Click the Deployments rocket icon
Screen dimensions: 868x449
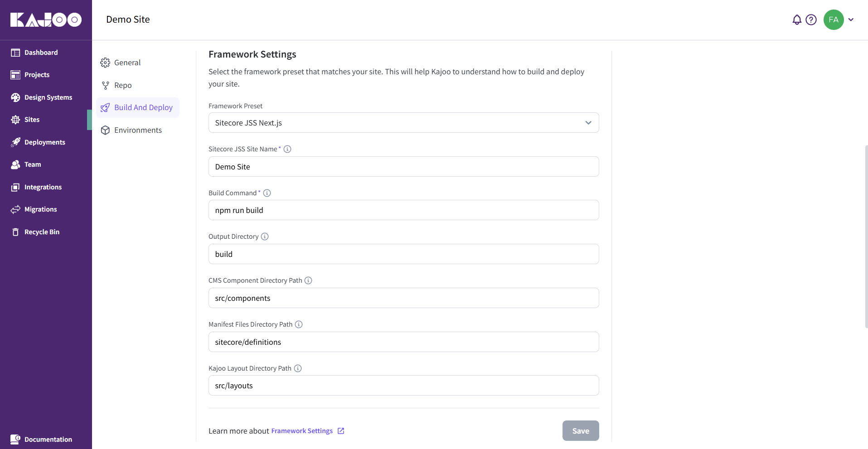15,142
